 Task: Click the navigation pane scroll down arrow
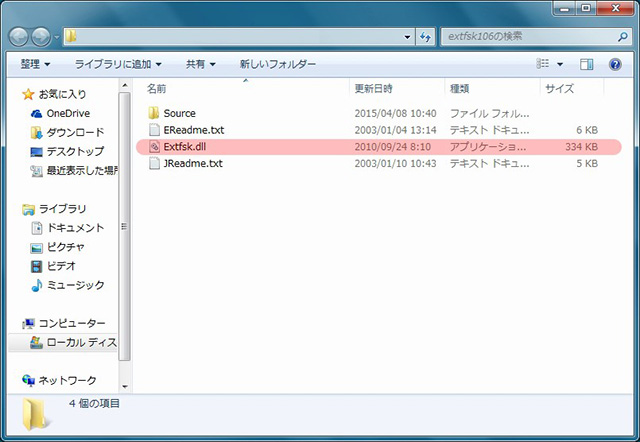(125, 386)
